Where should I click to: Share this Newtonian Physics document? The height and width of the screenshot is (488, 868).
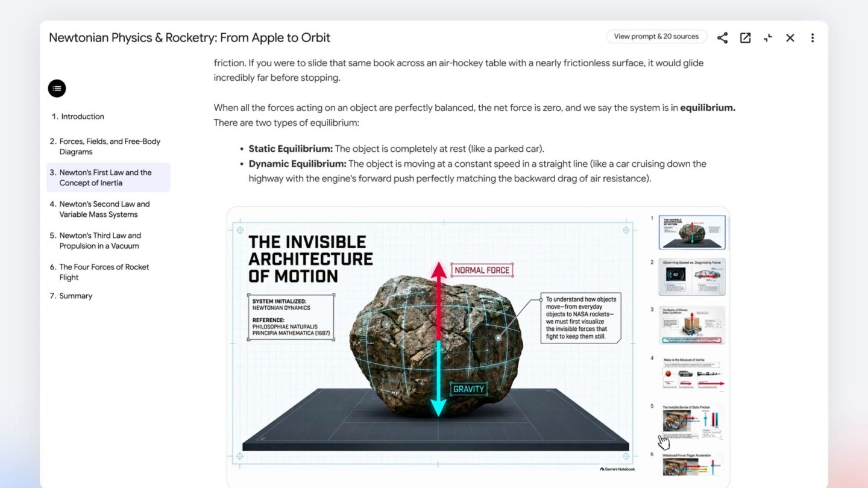click(x=722, y=38)
